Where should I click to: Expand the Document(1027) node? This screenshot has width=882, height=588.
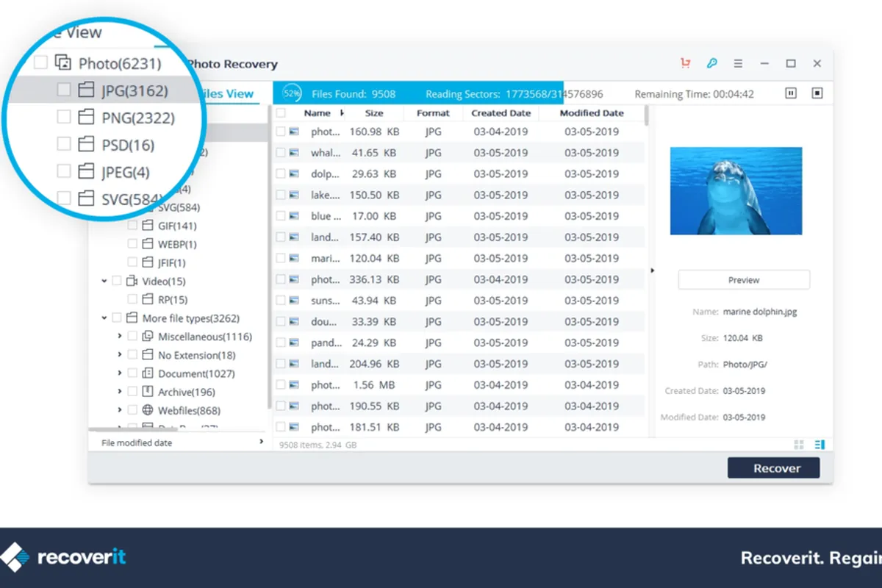119,373
